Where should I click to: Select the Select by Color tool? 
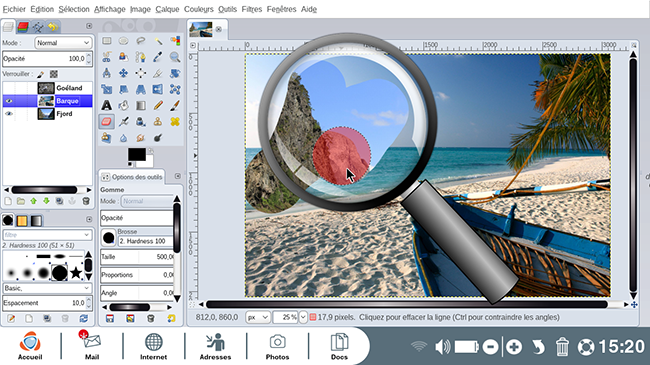pos(175,41)
